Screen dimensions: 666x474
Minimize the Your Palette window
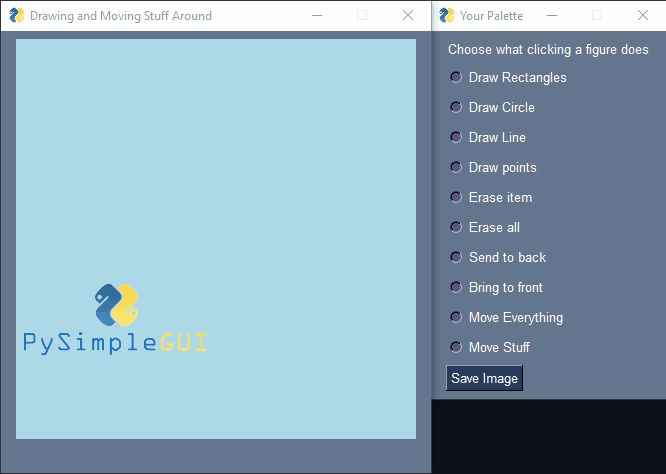pos(551,16)
